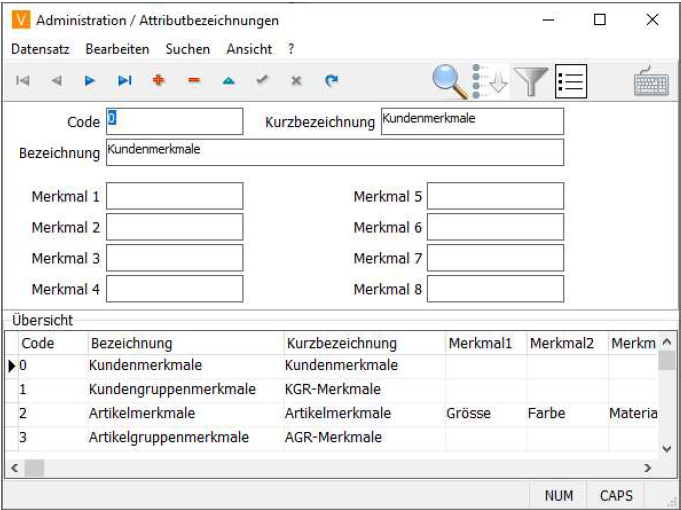681x510 pixels.
Task: Click the horizontal scrollbar thumb
Action: coord(34,468)
